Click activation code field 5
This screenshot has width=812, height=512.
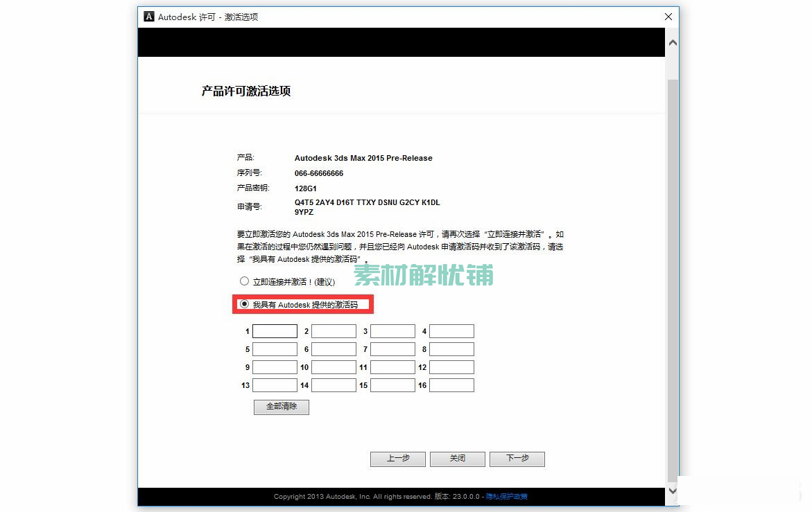pyautogui.click(x=275, y=349)
